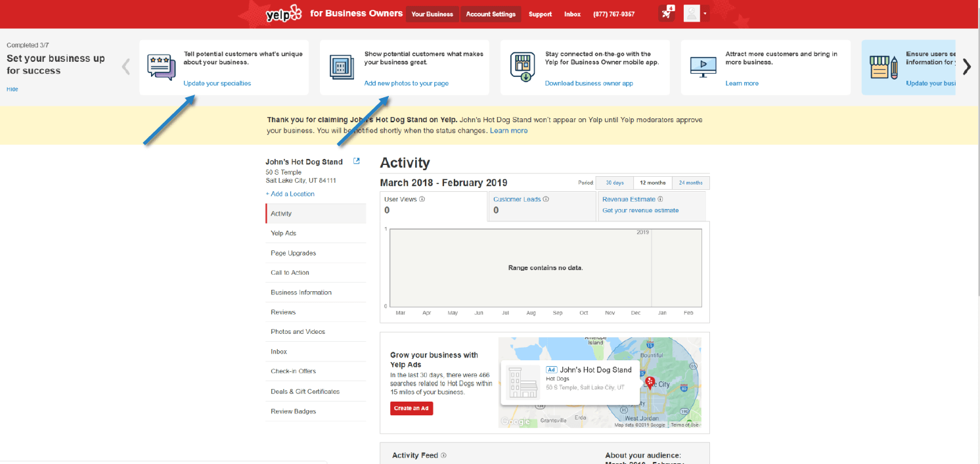Screen dimensions: 980x464
Task: Click the John's Hot Dog Stand sidebar title
Action: 304,162
